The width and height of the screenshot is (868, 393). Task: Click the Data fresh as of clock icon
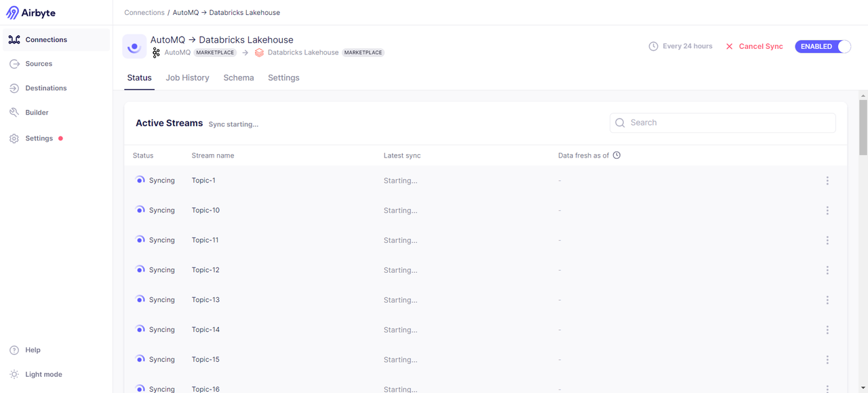tap(616, 155)
